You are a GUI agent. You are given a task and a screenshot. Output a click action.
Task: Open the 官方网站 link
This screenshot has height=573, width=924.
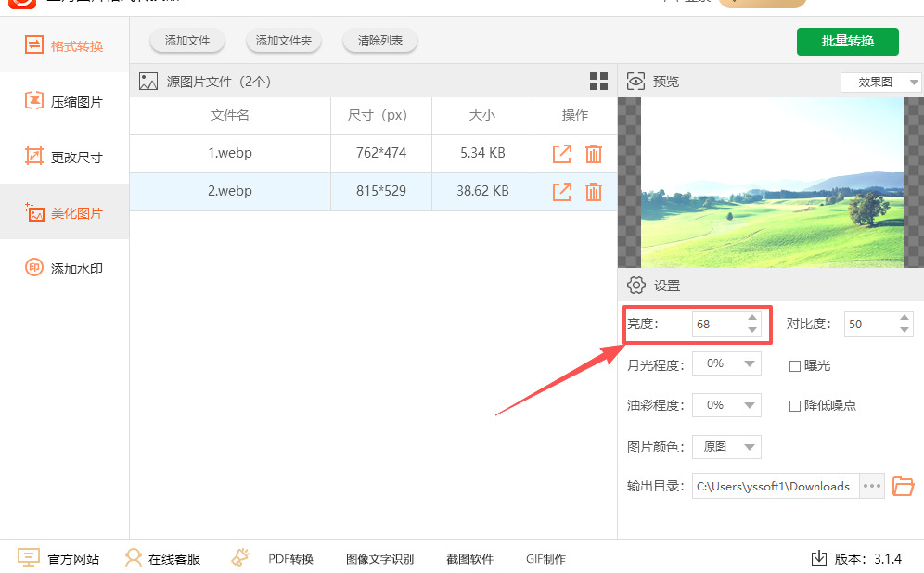coord(73,559)
